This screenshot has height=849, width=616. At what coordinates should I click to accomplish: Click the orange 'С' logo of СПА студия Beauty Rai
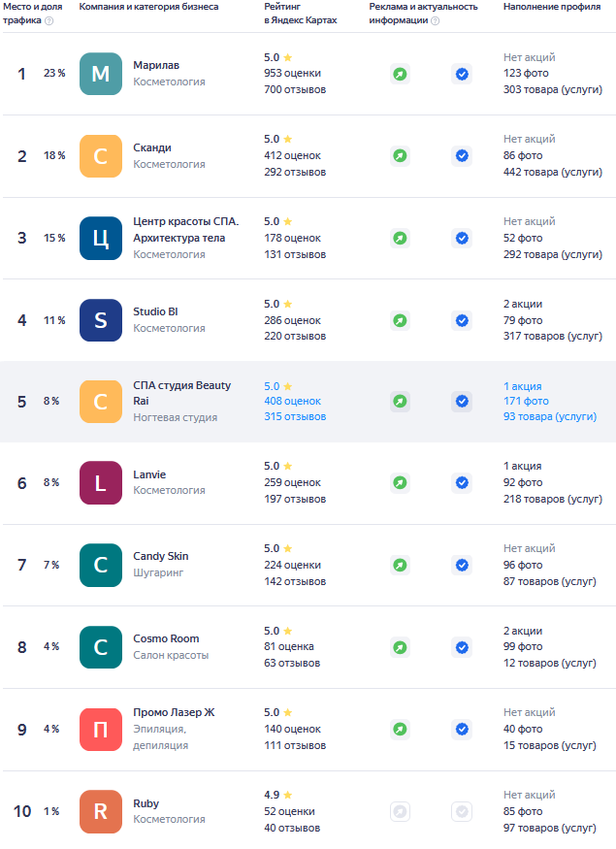101,402
